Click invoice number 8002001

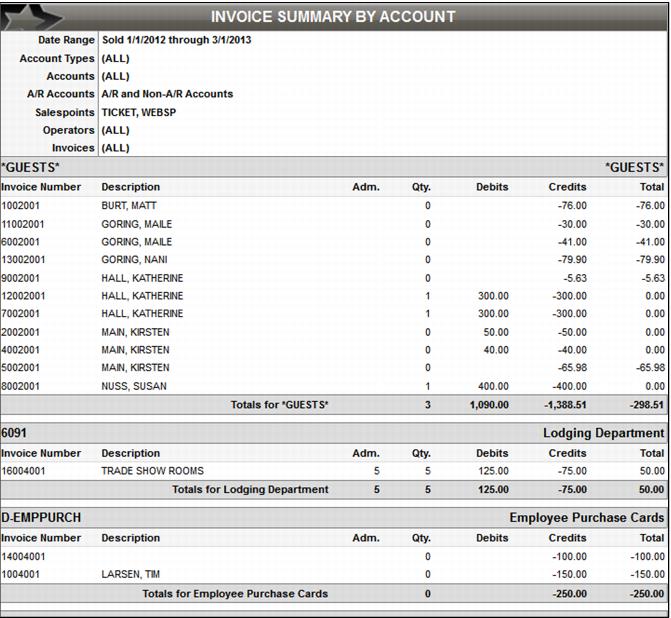point(21,386)
